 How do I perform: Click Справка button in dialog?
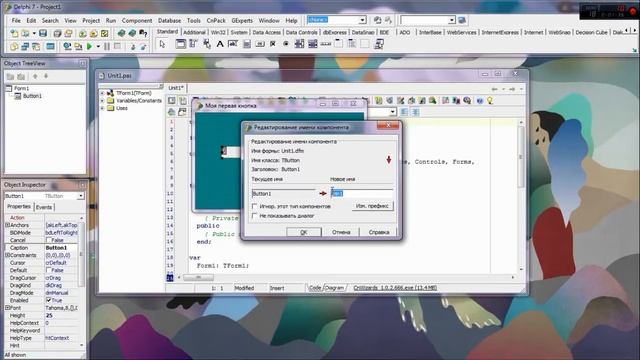click(x=378, y=232)
